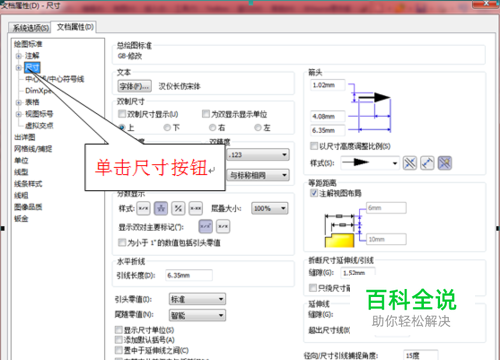
Task: Select DimXpert in the tree
Action: [38, 91]
